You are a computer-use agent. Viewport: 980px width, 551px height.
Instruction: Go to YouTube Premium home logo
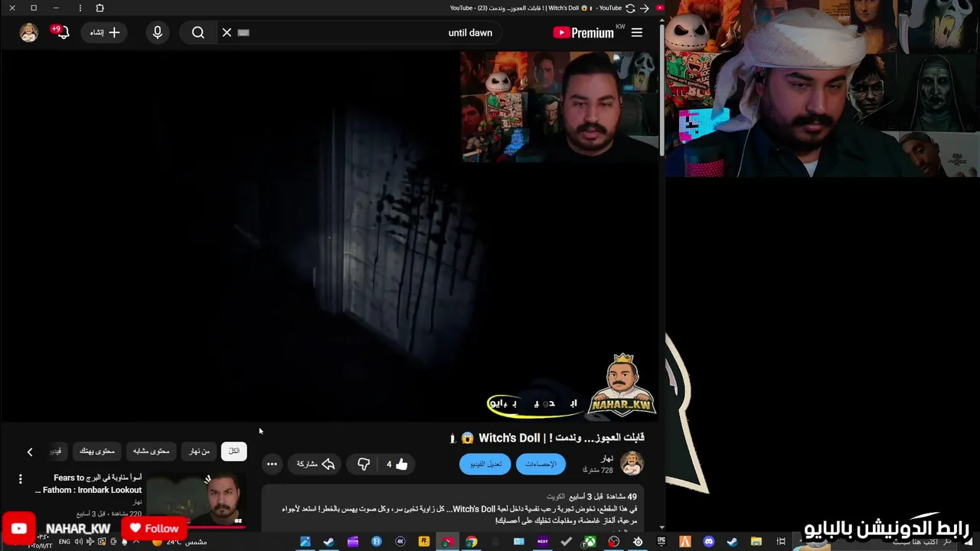(x=584, y=33)
